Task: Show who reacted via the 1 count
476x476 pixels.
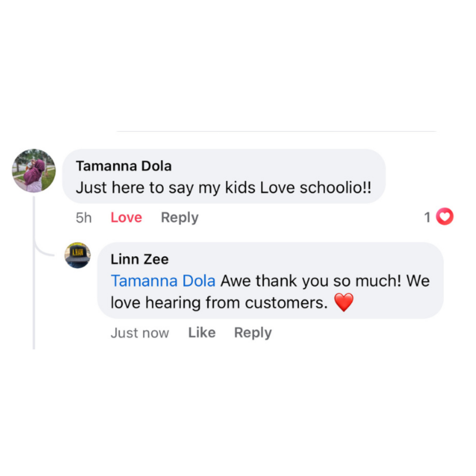Action: [427, 217]
